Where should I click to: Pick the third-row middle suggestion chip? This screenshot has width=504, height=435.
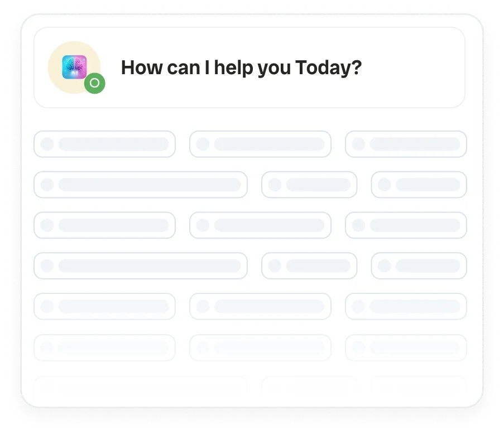(x=260, y=225)
